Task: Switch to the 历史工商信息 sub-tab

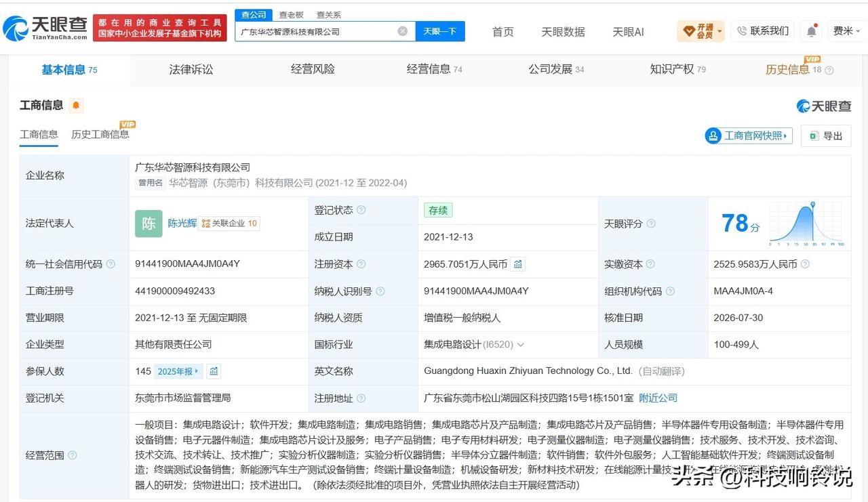Action: click(100, 134)
